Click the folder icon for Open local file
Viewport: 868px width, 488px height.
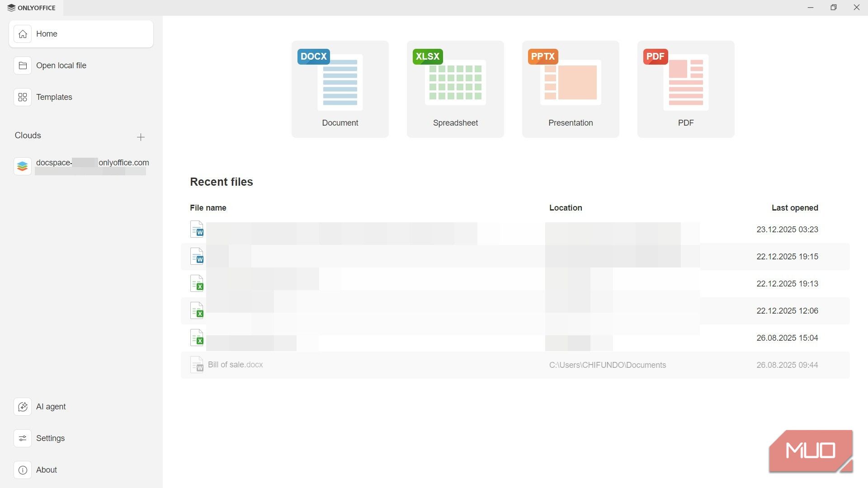(x=23, y=66)
